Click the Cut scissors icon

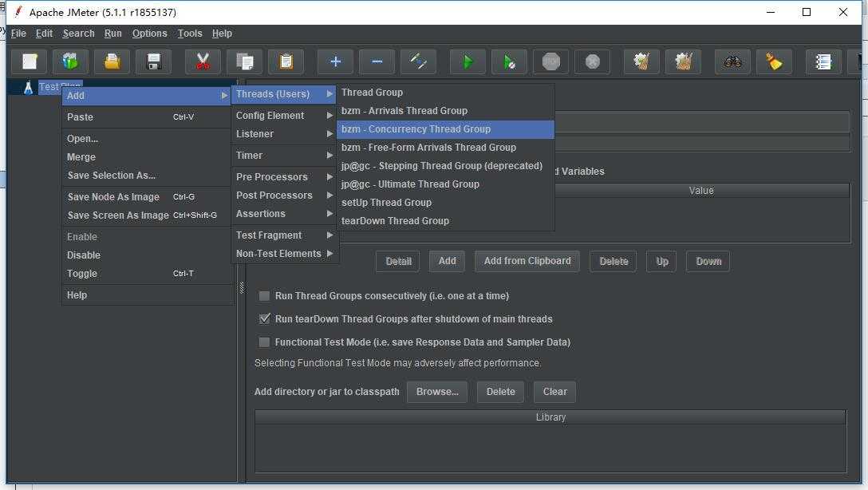click(x=203, y=61)
